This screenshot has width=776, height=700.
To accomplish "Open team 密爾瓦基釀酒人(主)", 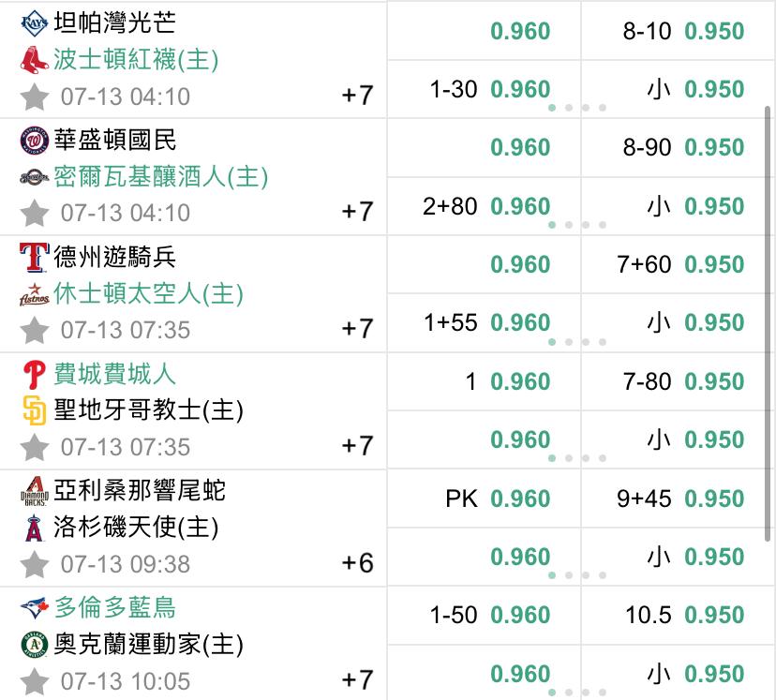I will pos(160,176).
